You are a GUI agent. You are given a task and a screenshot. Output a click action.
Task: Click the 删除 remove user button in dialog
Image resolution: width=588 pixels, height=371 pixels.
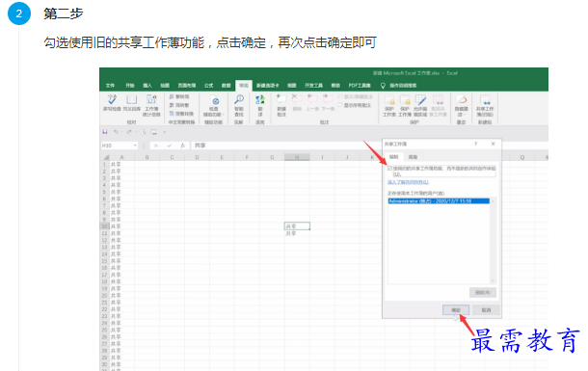[x=483, y=292]
